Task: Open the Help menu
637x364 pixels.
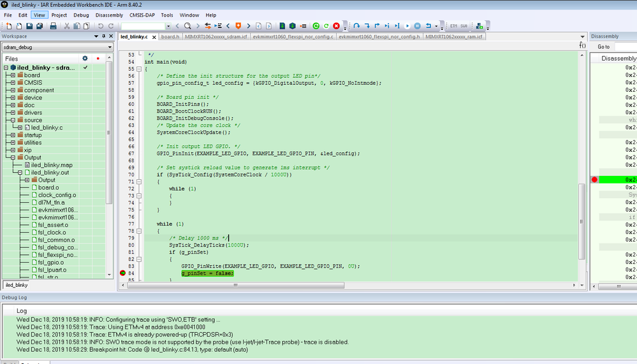Action: 211,15
